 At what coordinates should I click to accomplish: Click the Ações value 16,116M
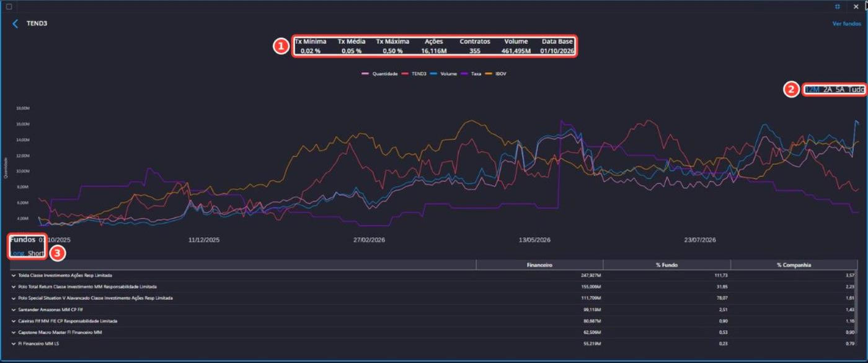pyautogui.click(x=434, y=51)
